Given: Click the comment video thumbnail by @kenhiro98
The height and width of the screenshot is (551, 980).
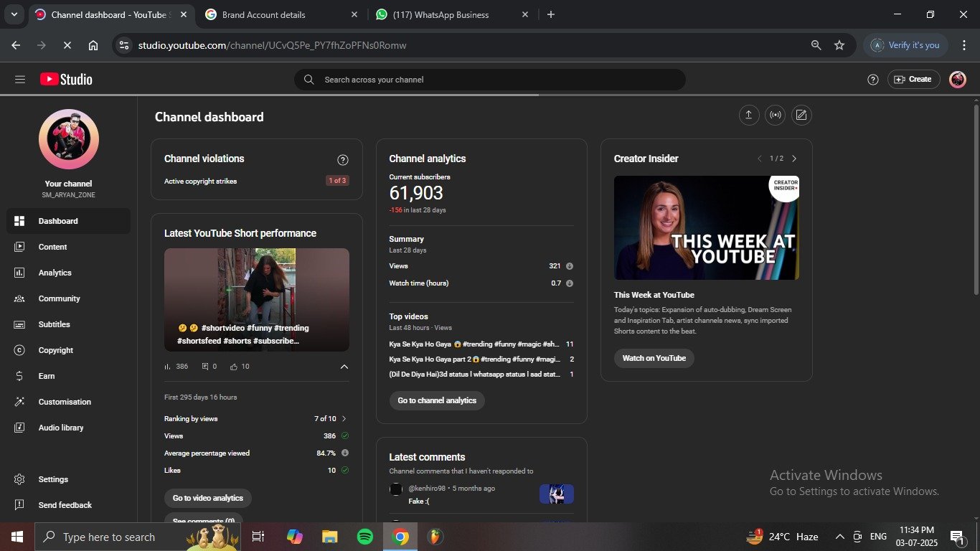Looking at the screenshot, I should [x=557, y=494].
